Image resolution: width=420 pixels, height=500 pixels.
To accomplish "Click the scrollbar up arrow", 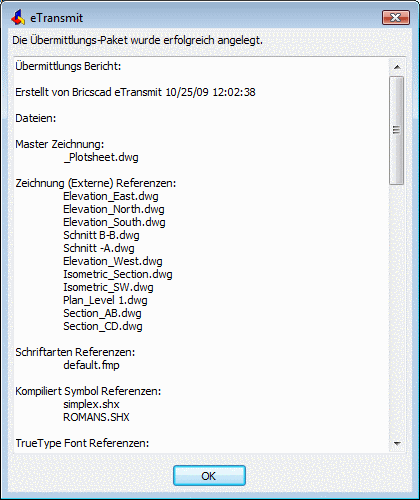I will coord(397,67).
